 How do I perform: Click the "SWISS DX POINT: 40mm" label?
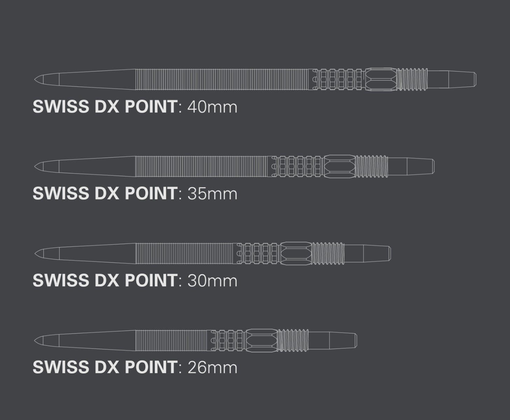135,106
